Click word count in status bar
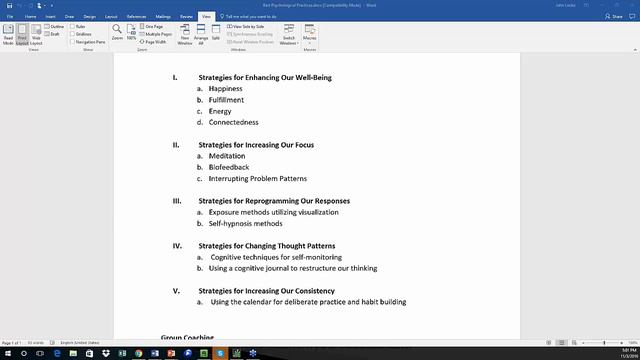The width and height of the screenshot is (640, 360). (36, 343)
